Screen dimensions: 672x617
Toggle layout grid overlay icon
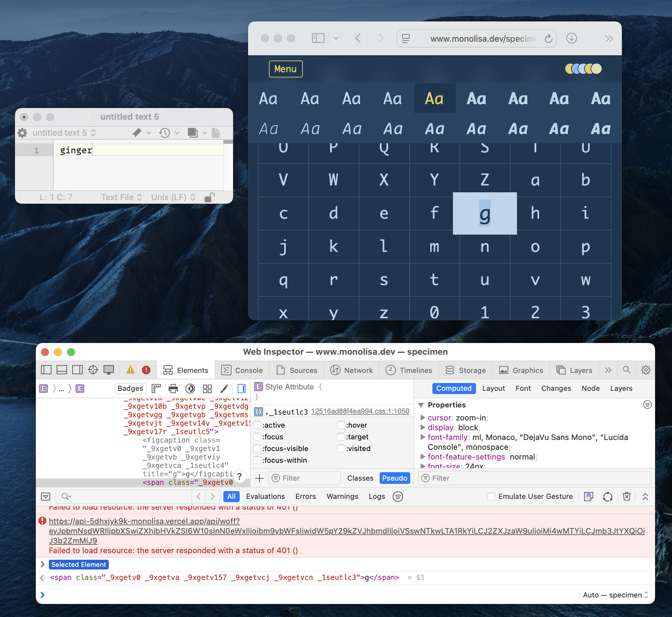click(207, 388)
